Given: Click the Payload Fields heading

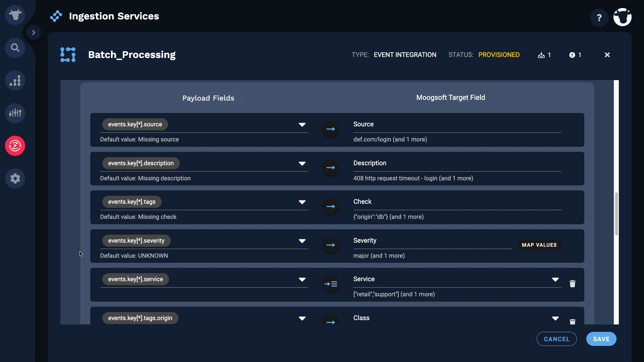Looking at the screenshot, I should pos(208,98).
